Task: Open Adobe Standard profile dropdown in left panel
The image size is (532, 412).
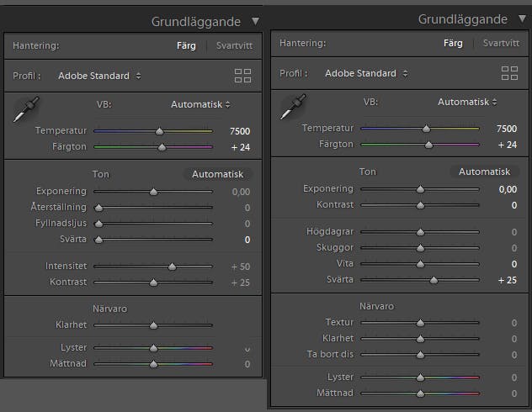Action: point(99,76)
